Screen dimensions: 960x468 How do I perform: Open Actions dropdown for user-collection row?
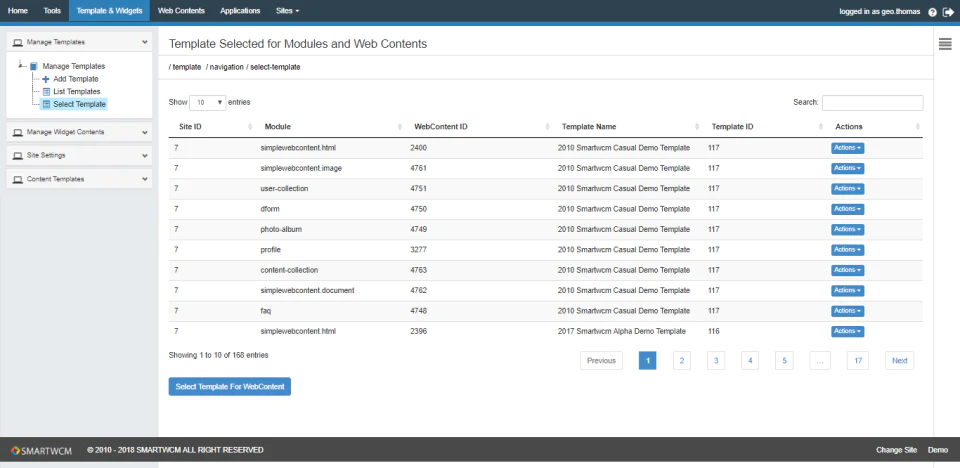click(x=847, y=189)
